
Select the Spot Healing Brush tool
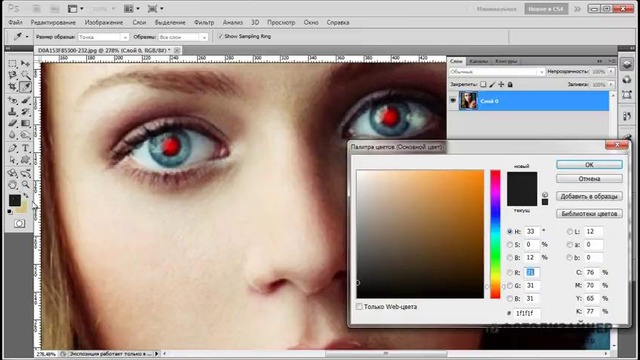click(13, 100)
